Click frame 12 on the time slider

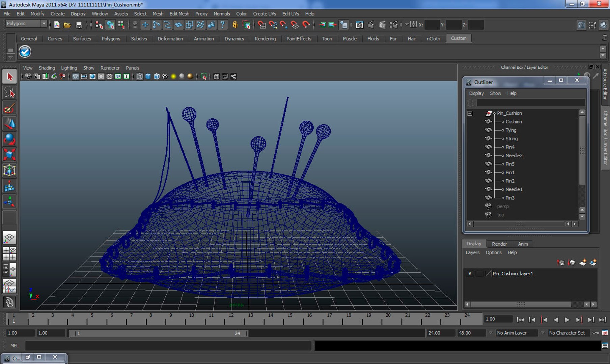coord(231,319)
